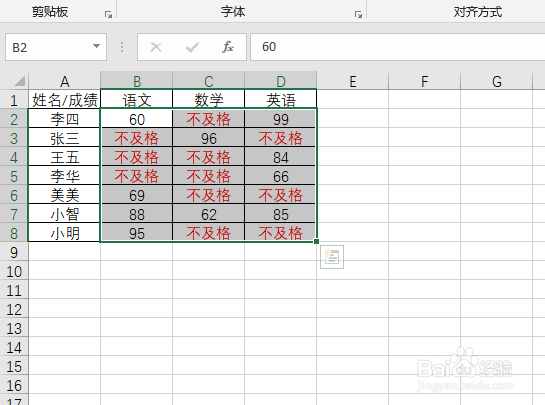This screenshot has height=405, width=545.
Task: Expand the Name Box dropdown arrow
Action: point(96,46)
